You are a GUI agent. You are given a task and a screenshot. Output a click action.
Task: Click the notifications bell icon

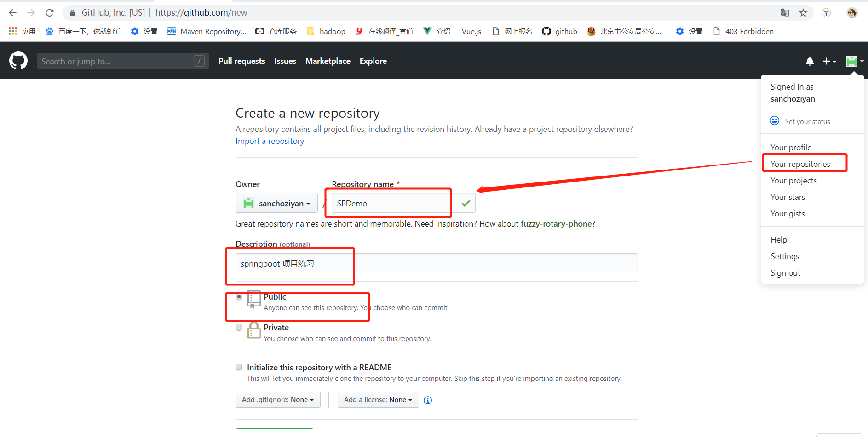[x=810, y=61]
